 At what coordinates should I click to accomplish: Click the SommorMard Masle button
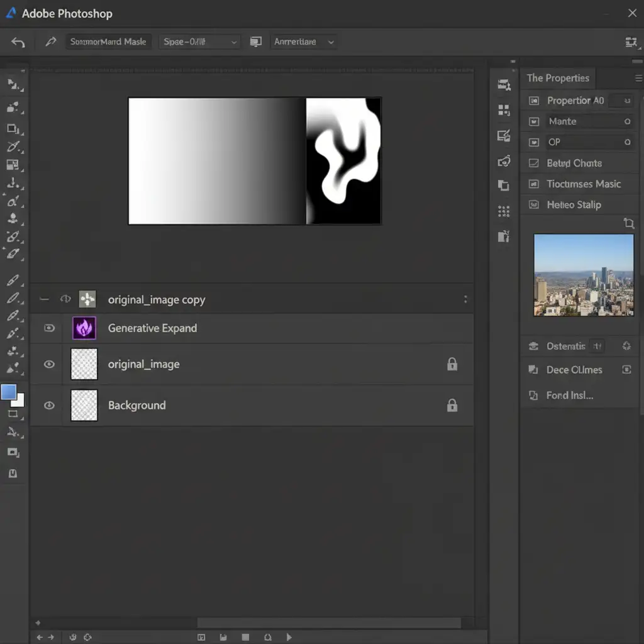coord(108,42)
